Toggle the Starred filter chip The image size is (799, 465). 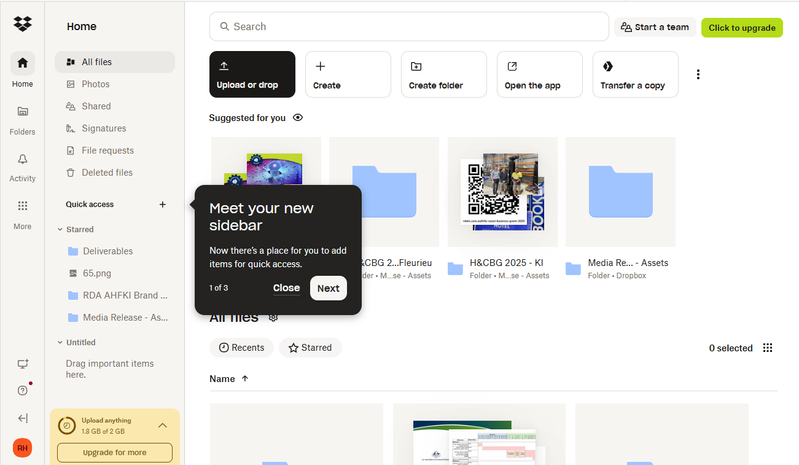(310, 348)
